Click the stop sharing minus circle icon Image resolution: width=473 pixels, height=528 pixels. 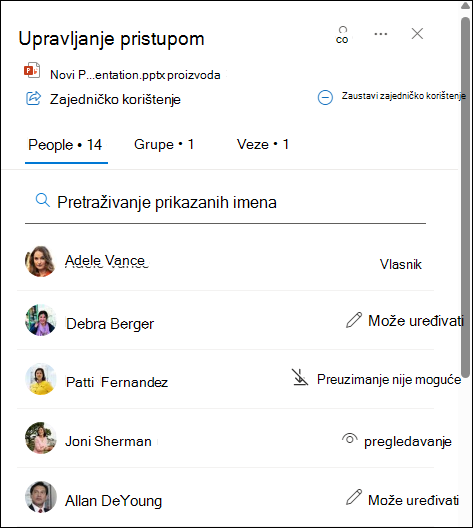325,97
